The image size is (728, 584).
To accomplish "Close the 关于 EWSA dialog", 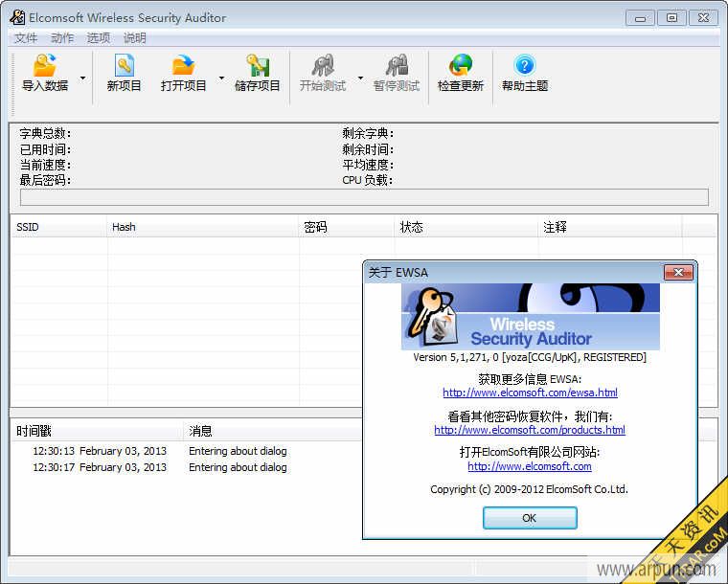I will [x=678, y=272].
